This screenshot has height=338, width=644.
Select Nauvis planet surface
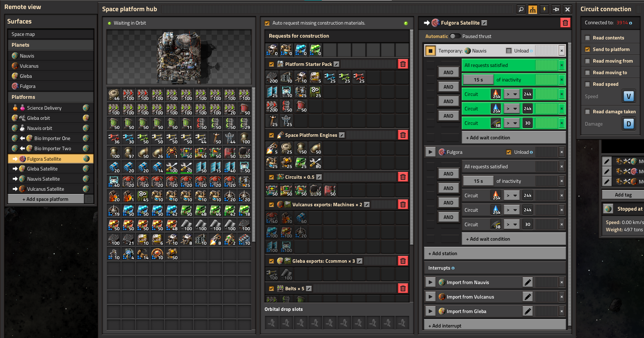50,56
